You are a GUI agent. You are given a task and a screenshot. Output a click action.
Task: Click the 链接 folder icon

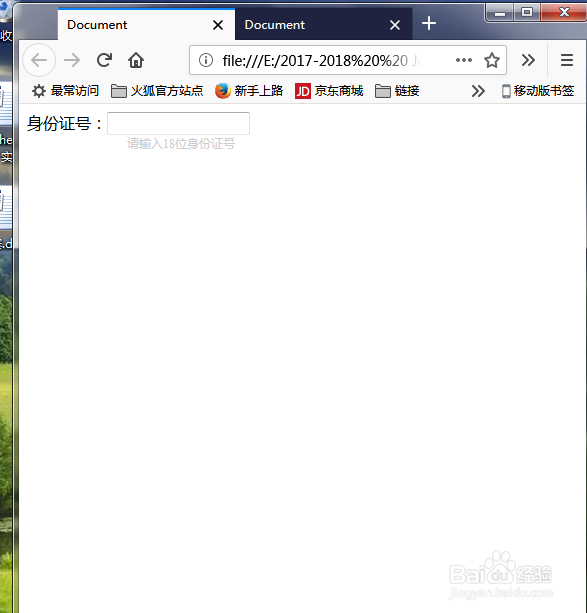click(x=382, y=91)
